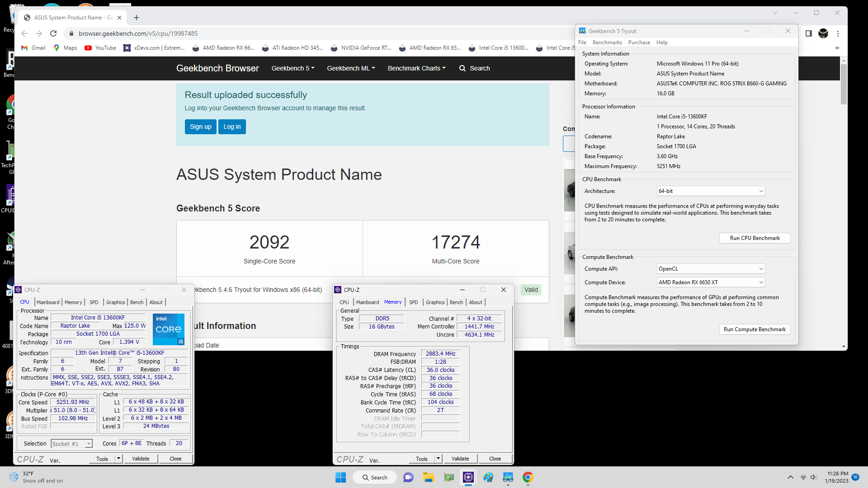Open Chrome side panel icon
Screen dimensions: 868x488
[x=809, y=33]
